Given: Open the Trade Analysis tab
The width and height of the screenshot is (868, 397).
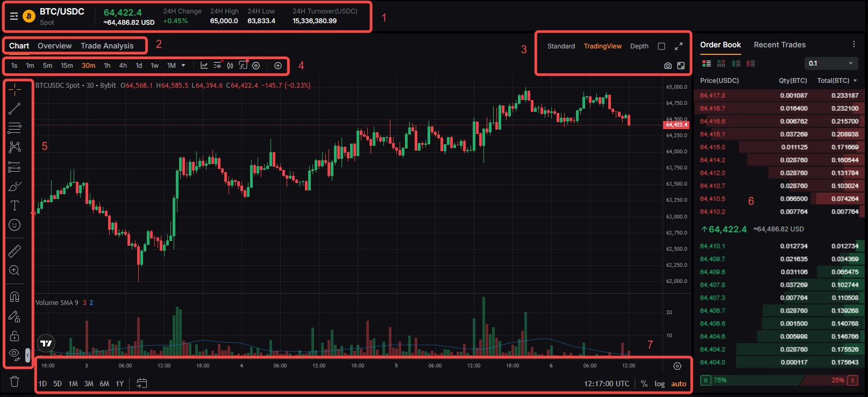Looking at the screenshot, I should [107, 46].
